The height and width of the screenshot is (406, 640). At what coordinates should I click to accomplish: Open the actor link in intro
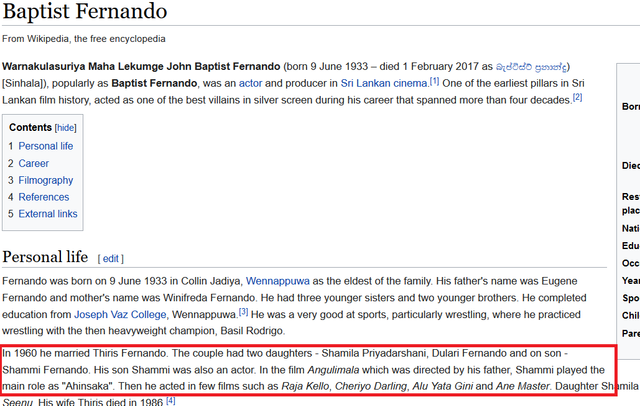click(250, 83)
